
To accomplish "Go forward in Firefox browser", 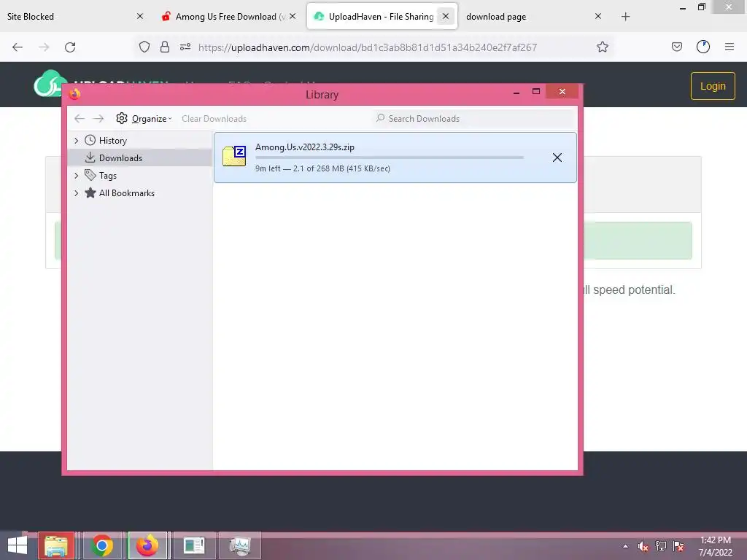I will pos(44,47).
